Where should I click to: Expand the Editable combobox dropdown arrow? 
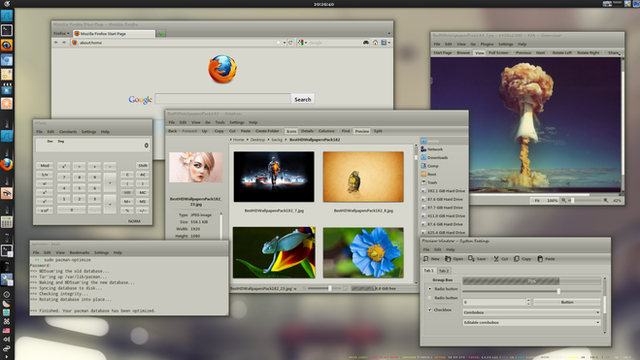pyautogui.click(x=598, y=322)
